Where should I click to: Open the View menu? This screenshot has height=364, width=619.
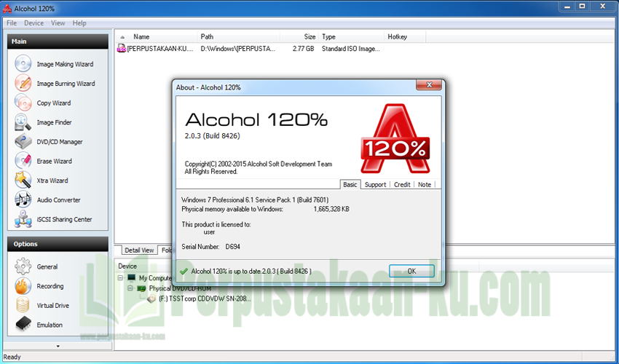(x=58, y=23)
